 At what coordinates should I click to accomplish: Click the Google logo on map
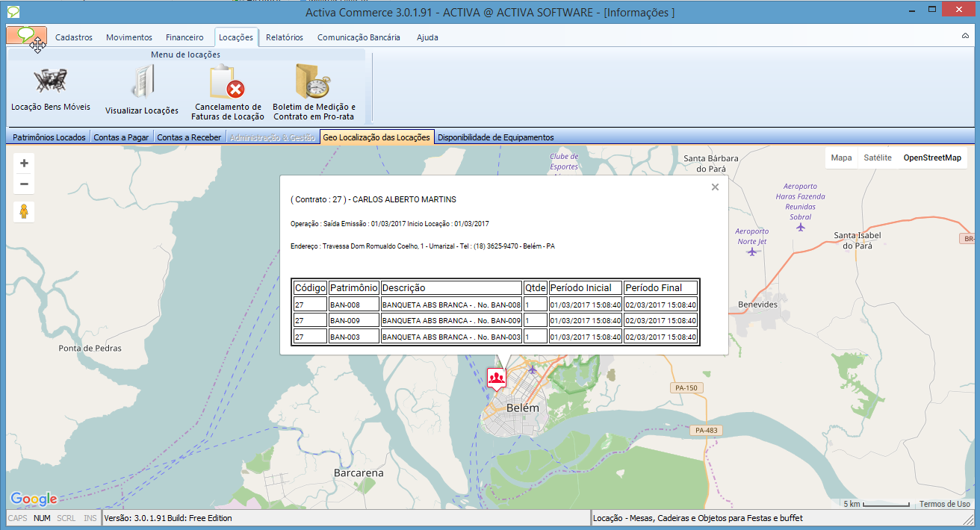[x=34, y=499]
